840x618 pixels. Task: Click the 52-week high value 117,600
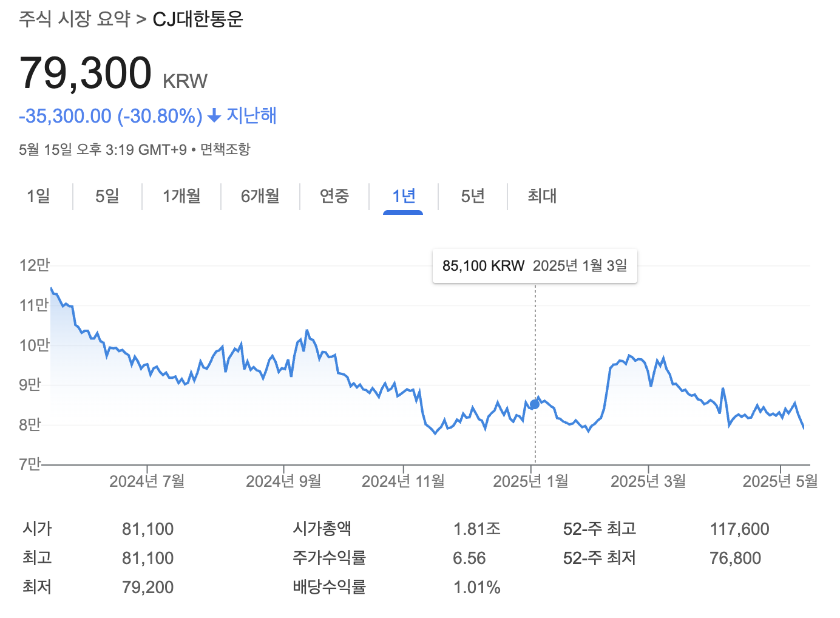740,529
